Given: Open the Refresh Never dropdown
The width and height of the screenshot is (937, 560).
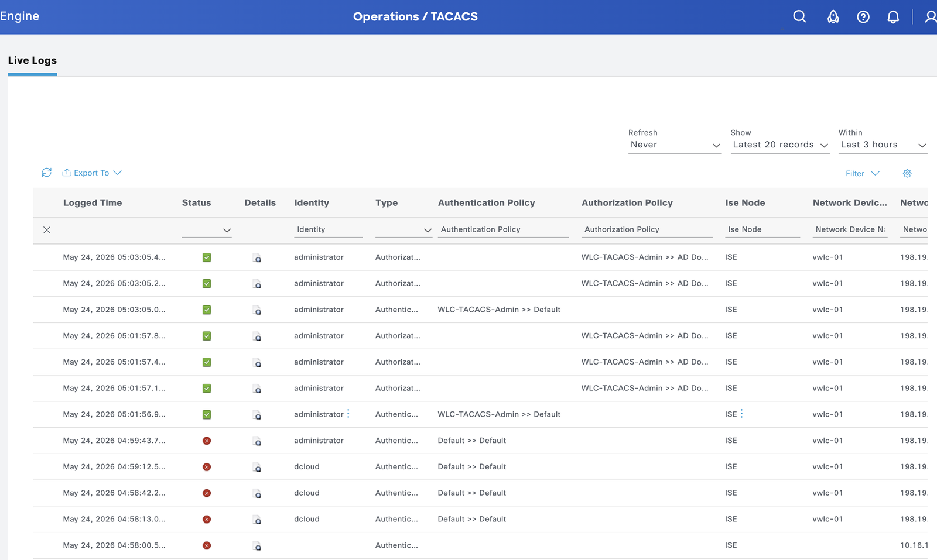Looking at the screenshot, I should [x=675, y=145].
